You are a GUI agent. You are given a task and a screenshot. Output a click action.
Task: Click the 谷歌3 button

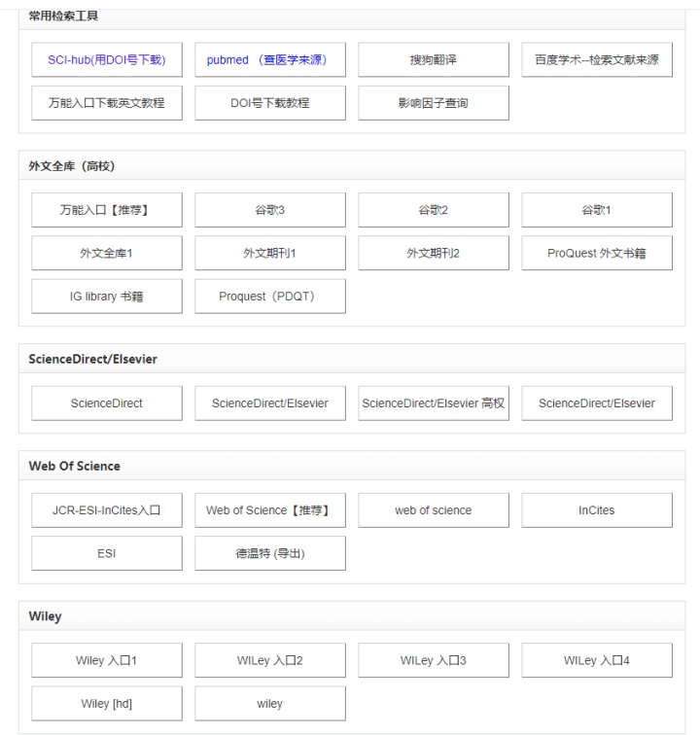pos(270,210)
